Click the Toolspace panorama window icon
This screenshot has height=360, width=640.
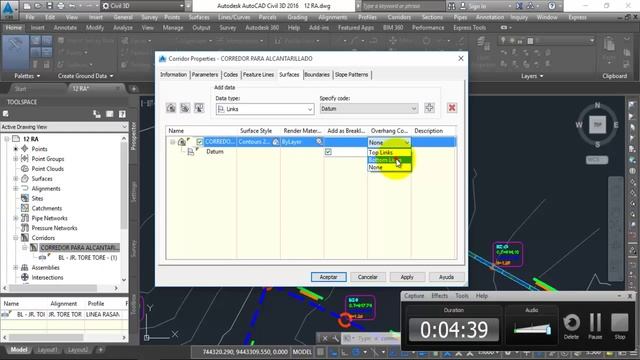pos(109,114)
